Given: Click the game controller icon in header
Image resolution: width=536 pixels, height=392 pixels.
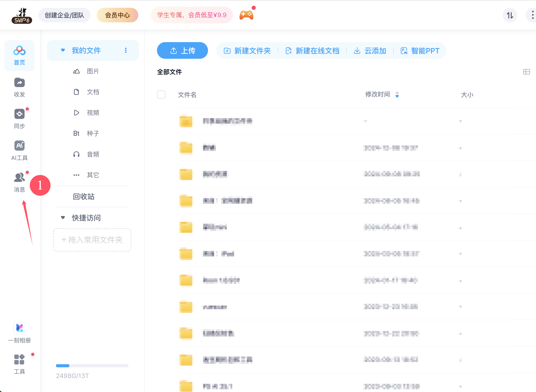Looking at the screenshot, I should coord(246,15).
